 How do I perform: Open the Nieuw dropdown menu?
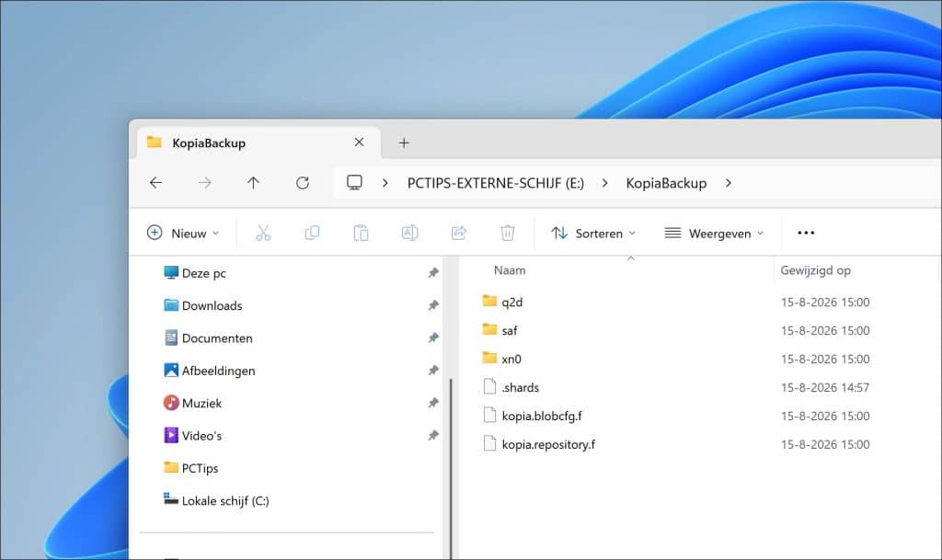pyautogui.click(x=183, y=233)
